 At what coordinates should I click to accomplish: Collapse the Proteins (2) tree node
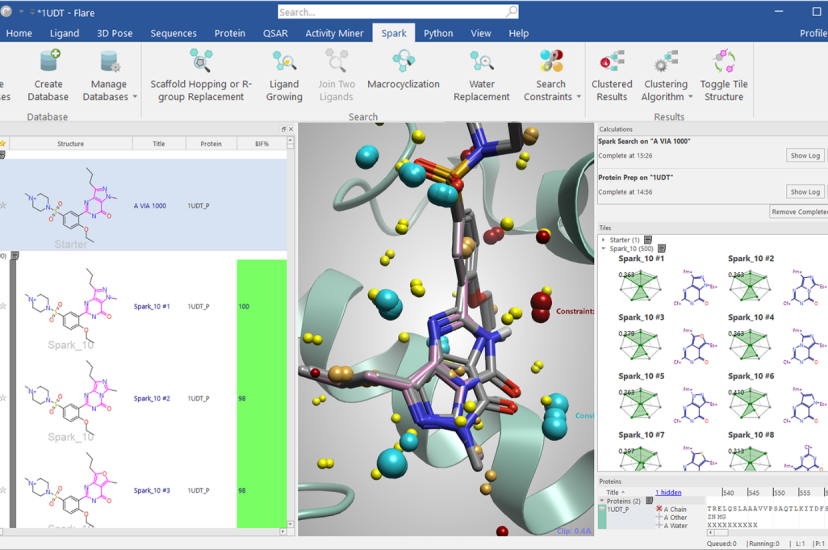click(601, 500)
